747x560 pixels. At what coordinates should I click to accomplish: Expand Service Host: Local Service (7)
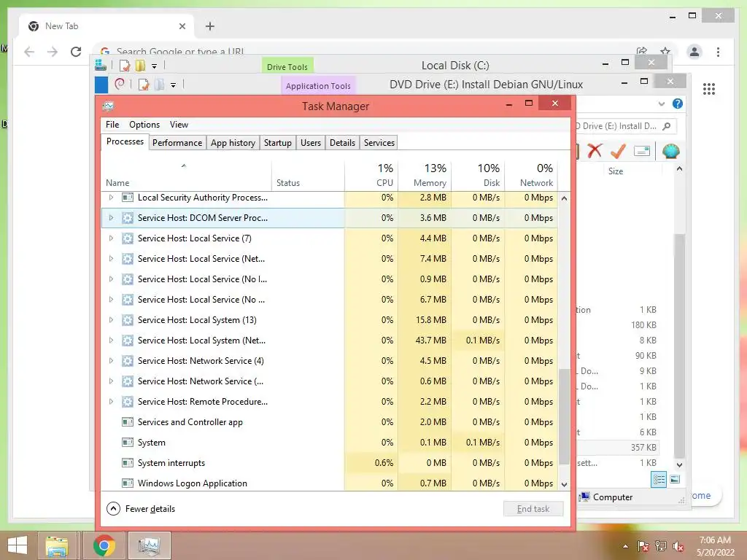click(111, 238)
